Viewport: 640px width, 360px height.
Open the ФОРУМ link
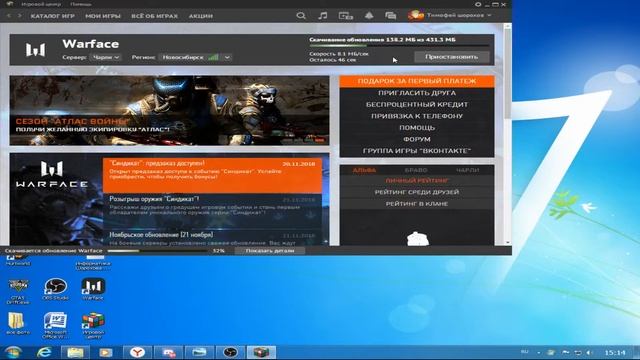pyautogui.click(x=417, y=139)
